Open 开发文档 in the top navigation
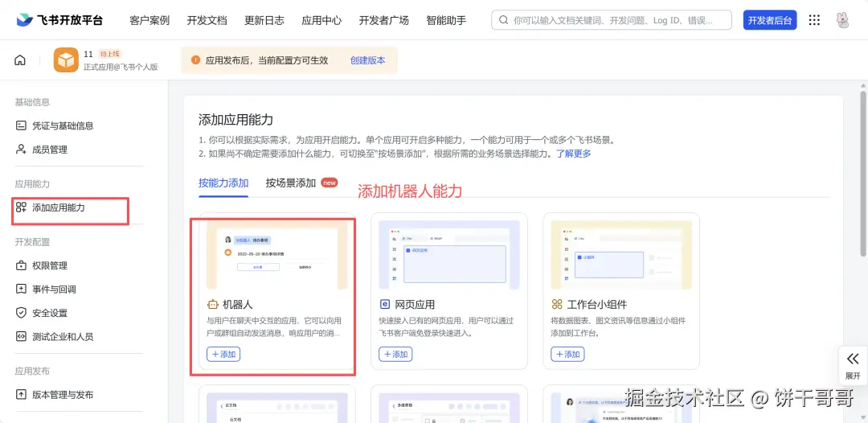Screen dimensions: 868x423 click(x=207, y=20)
